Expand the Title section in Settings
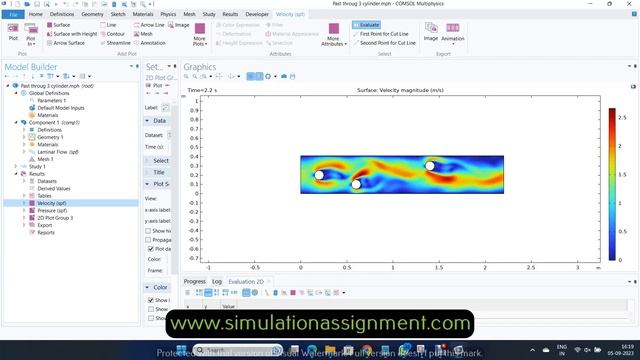The width and height of the screenshot is (640, 360). click(147, 172)
